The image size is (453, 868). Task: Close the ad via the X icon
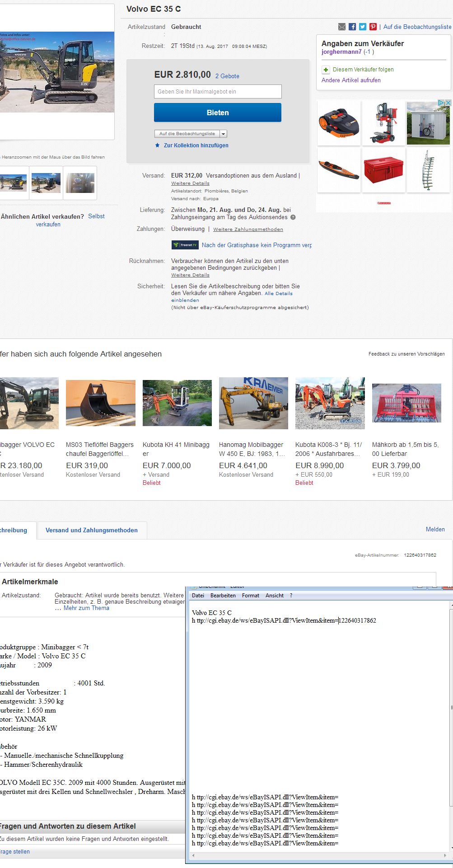(x=448, y=103)
